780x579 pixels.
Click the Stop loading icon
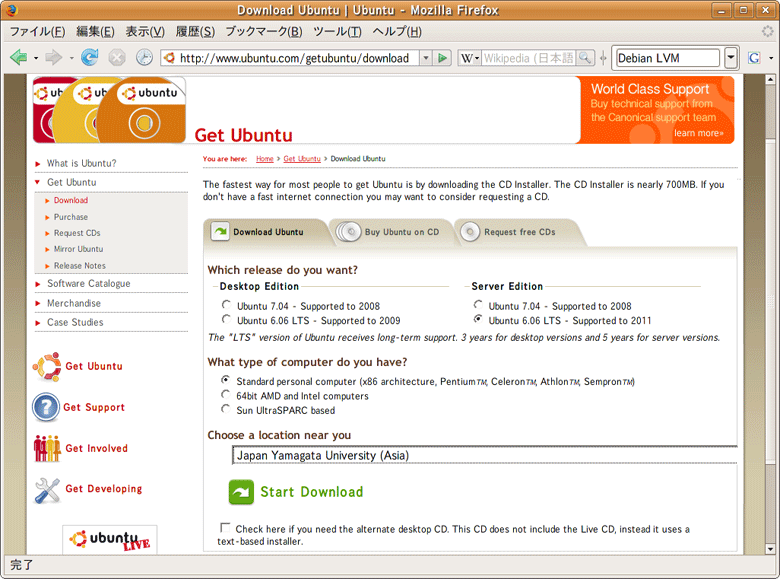pyautogui.click(x=117, y=58)
